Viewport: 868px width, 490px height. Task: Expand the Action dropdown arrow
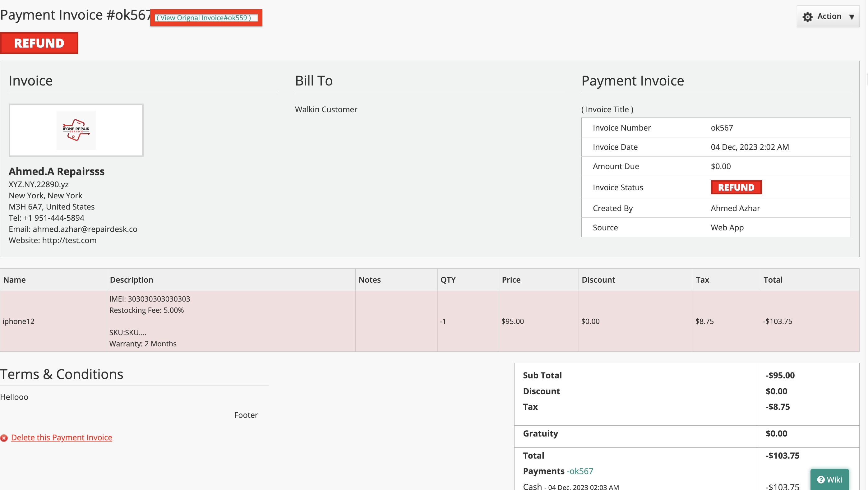pyautogui.click(x=852, y=16)
